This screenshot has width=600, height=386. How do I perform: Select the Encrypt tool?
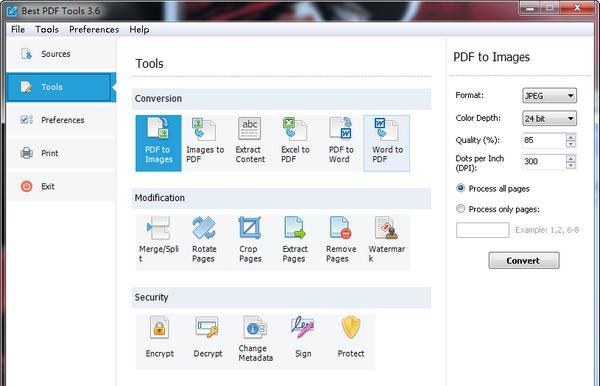point(160,341)
